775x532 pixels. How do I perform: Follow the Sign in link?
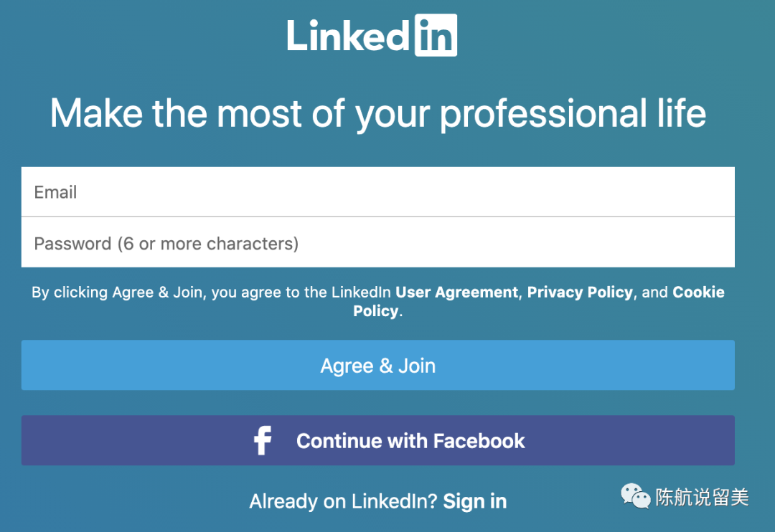click(x=475, y=502)
